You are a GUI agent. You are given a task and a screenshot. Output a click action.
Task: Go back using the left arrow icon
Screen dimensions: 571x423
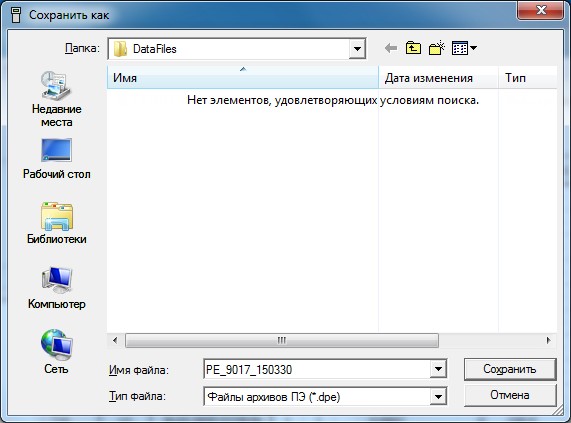(x=391, y=48)
